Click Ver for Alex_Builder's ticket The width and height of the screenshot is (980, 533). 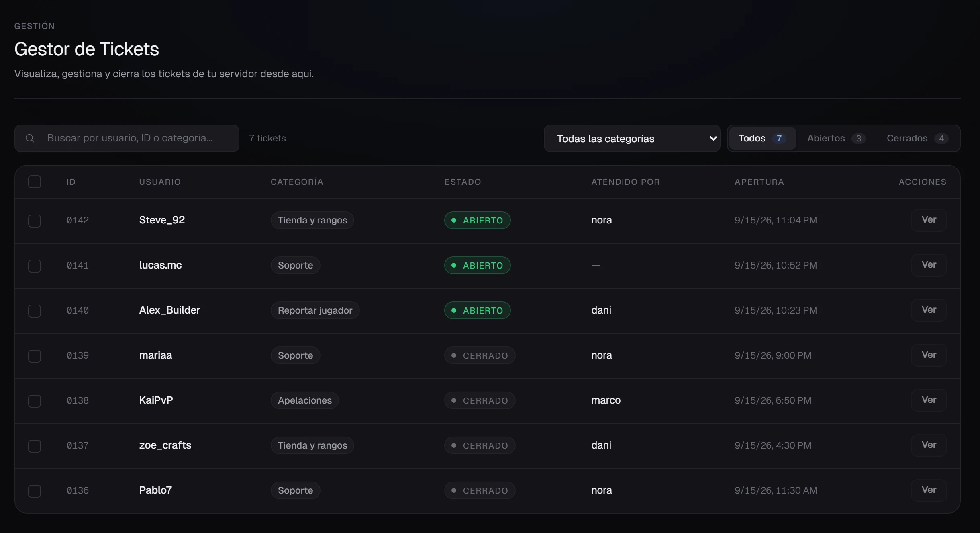point(929,310)
